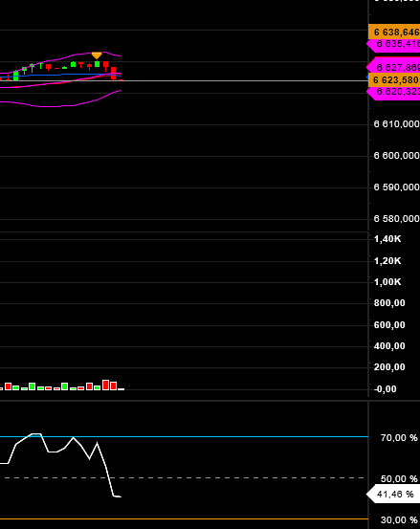
Task: Click the 1,40K volume axis label
Action: coord(387,239)
